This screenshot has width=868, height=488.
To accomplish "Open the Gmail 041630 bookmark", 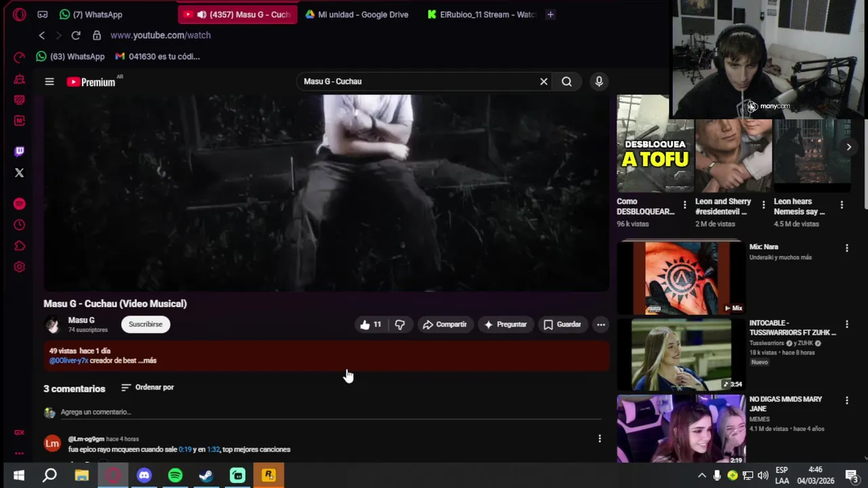I will click(x=157, y=56).
